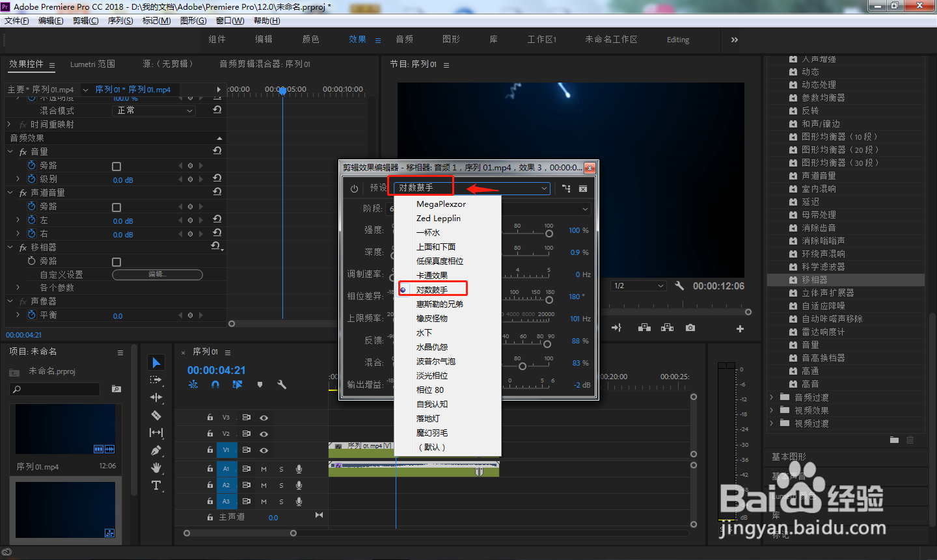This screenshot has height=560, width=937.
Task: Select the Razor tool
Action: click(156, 415)
